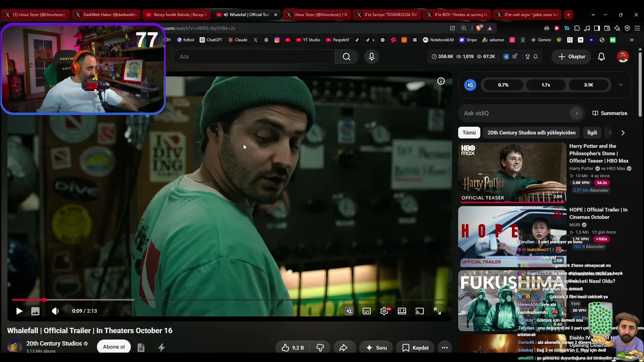Mute the Whalefall tab audio icon

click(225, 15)
